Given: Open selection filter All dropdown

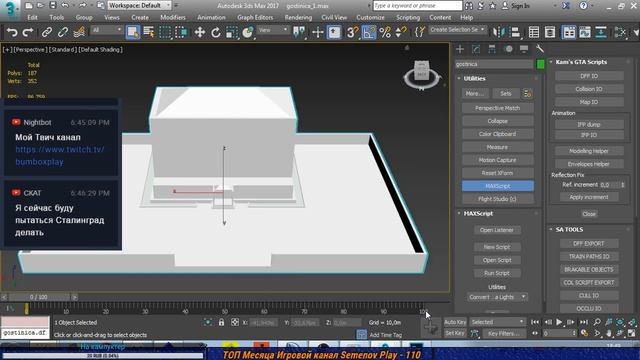Looking at the screenshot, I should pyautogui.click(x=107, y=30).
